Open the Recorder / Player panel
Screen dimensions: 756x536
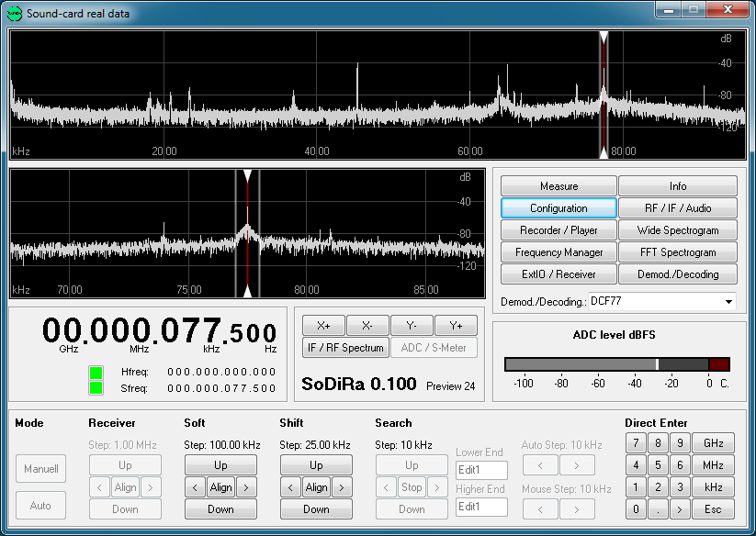coord(559,230)
